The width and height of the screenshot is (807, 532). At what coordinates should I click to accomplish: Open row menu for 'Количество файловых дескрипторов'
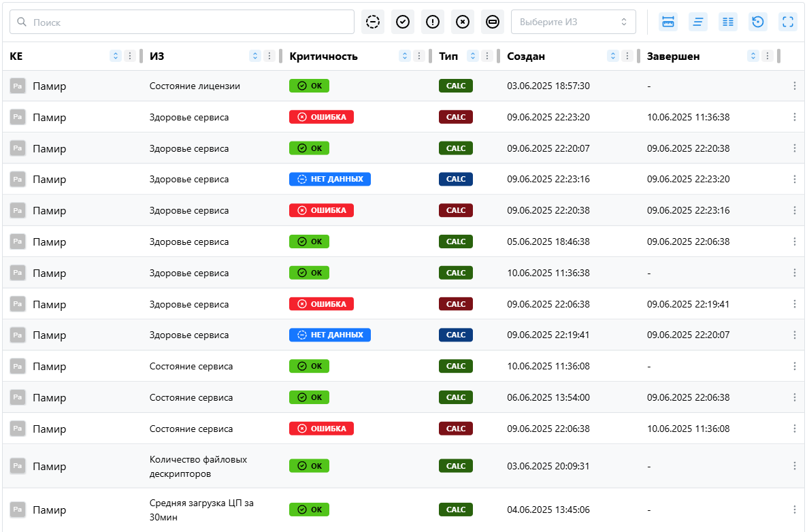[794, 465]
